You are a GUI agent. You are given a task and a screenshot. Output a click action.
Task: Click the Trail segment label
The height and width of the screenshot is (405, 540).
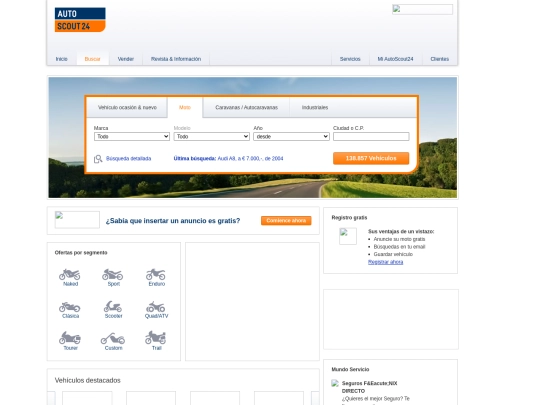coord(157,348)
